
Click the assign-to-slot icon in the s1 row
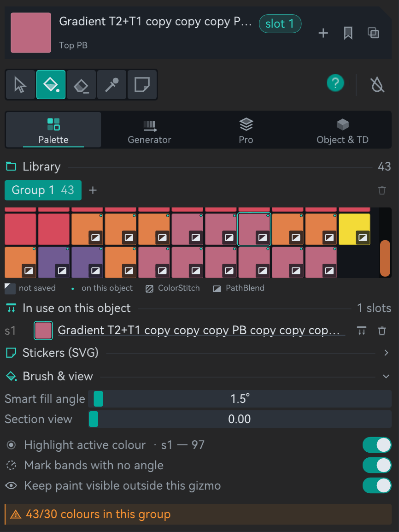tap(362, 331)
